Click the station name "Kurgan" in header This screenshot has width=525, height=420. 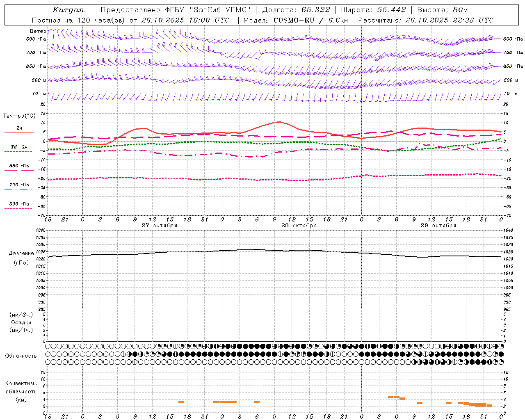(x=68, y=10)
